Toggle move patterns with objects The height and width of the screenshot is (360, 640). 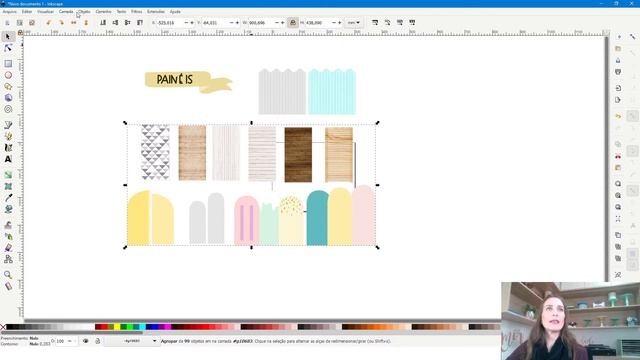412,23
